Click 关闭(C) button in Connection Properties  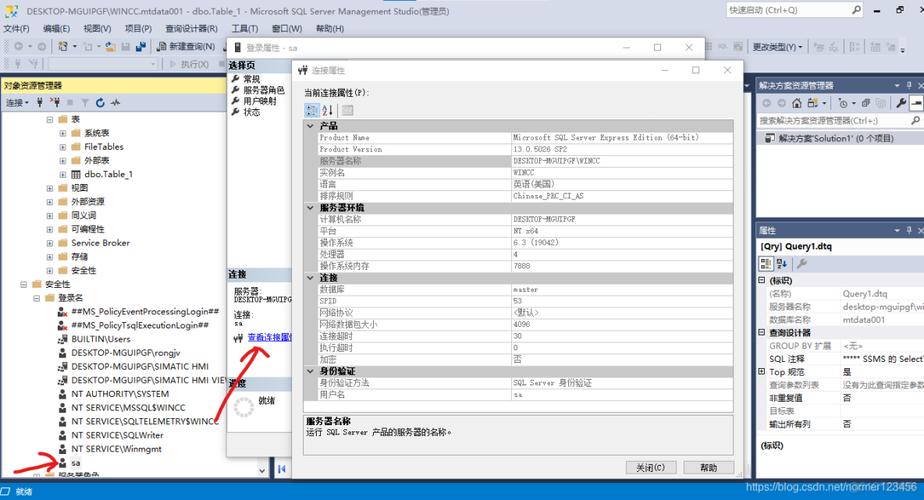click(x=651, y=468)
